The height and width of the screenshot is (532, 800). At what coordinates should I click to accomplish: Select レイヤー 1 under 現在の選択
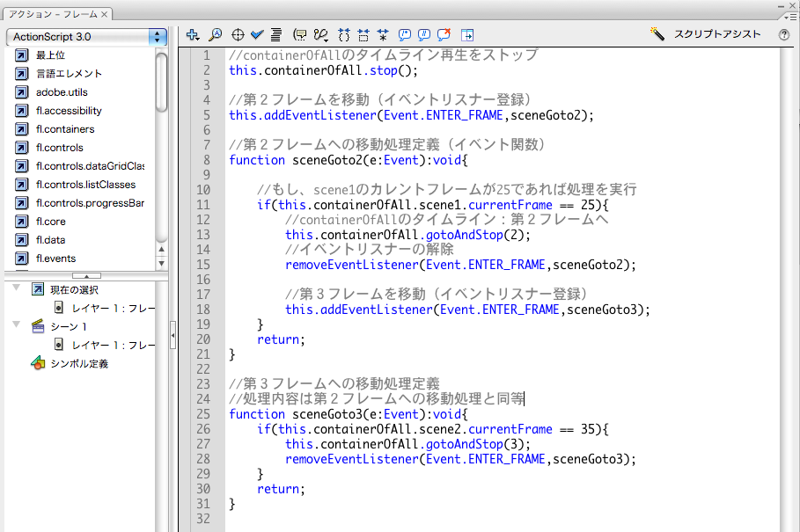(x=105, y=309)
